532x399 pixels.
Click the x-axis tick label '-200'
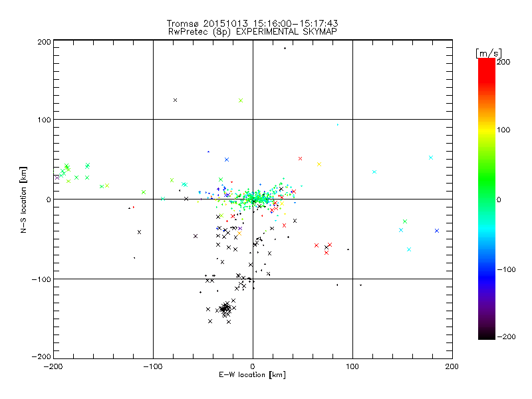pos(53,366)
